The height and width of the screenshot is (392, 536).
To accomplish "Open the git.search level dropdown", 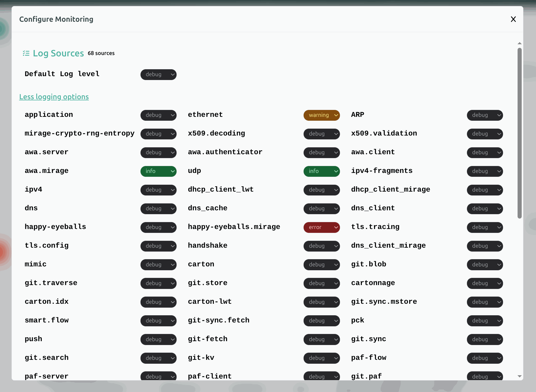I will click(158, 358).
